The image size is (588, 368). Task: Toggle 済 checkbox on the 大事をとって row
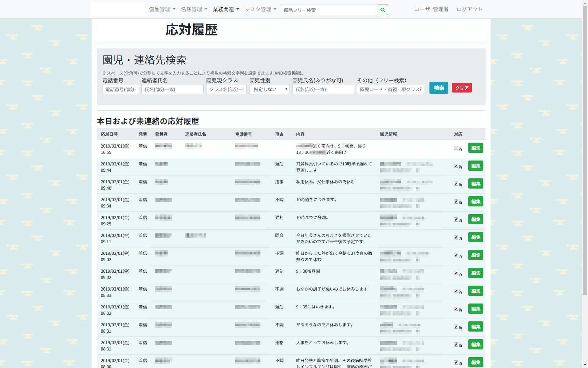[456, 345]
